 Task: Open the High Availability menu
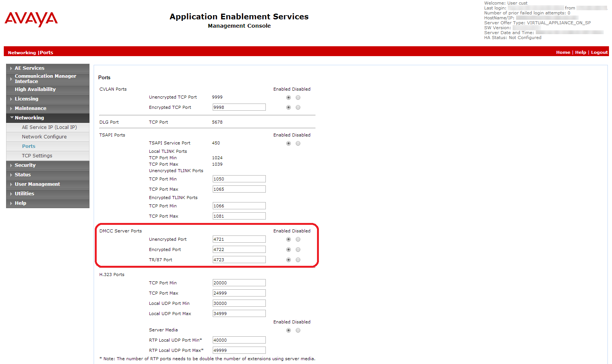click(48, 89)
